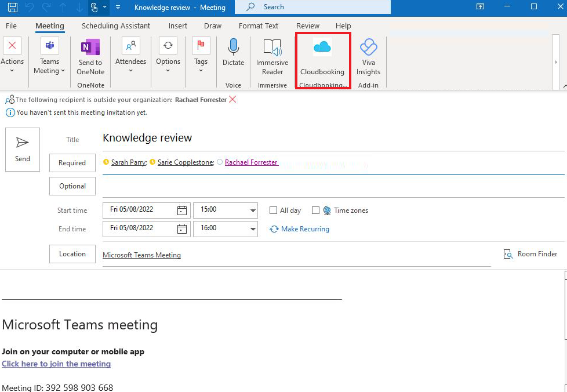The image size is (567, 392).
Task: Open the Cloudbooking add-in
Action: (x=322, y=57)
